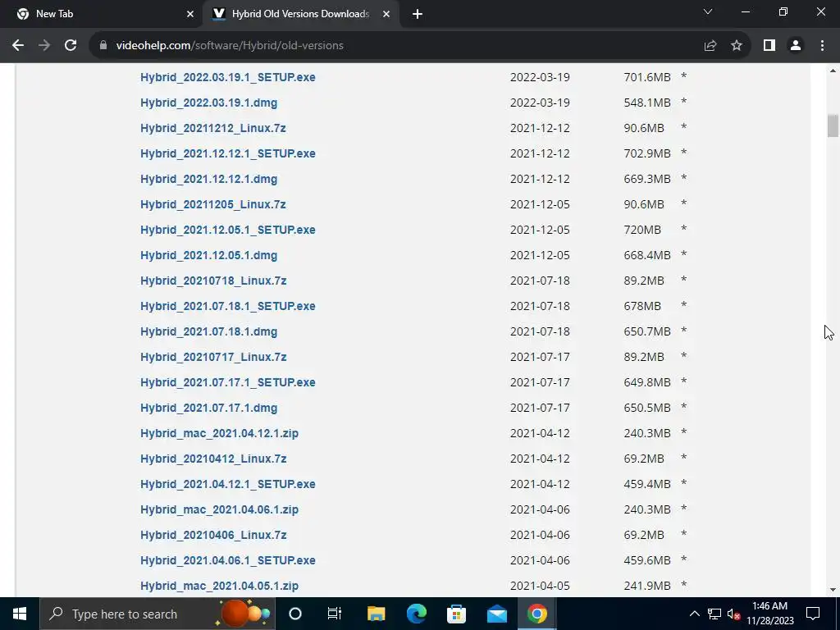Open Chrome side panel

tap(769, 46)
